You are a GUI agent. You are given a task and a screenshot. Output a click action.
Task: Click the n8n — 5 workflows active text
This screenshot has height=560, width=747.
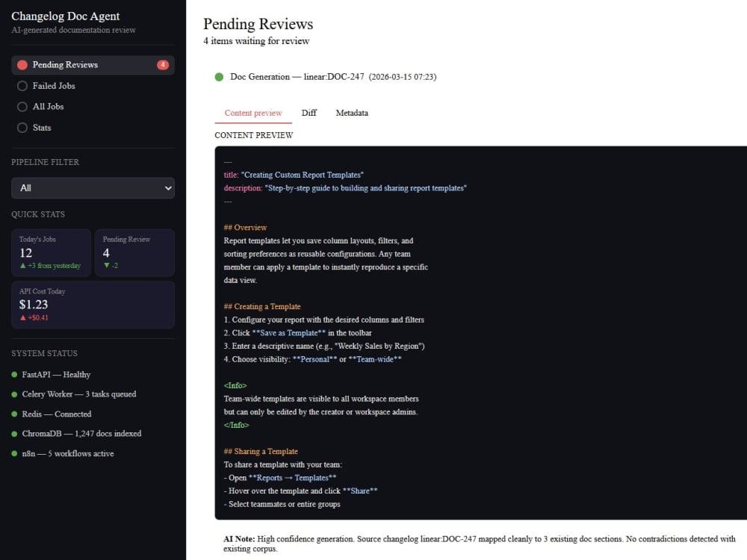click(68, 454)
